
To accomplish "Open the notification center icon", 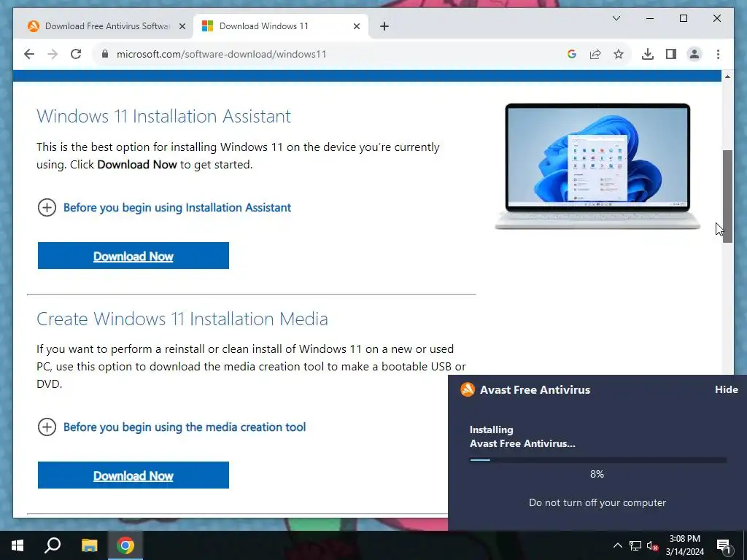I will [724, 545].
